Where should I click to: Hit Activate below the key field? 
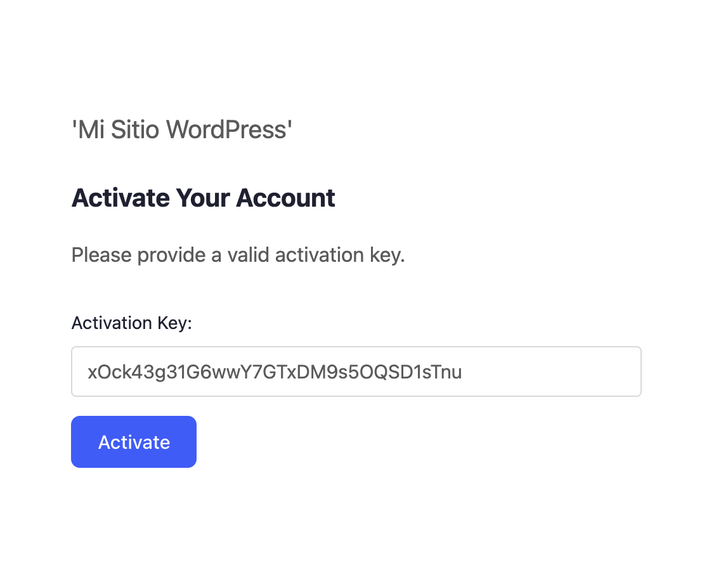point(134,442)
